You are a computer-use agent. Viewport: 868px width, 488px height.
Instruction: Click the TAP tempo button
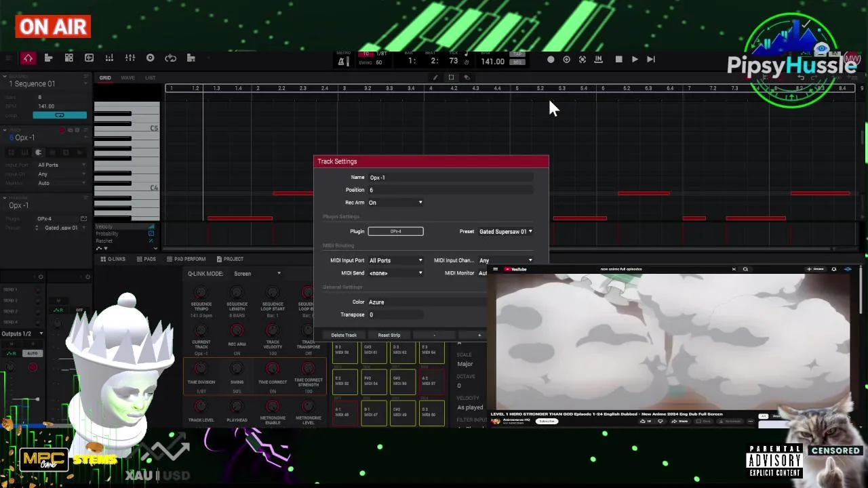[x=517, y=54]
